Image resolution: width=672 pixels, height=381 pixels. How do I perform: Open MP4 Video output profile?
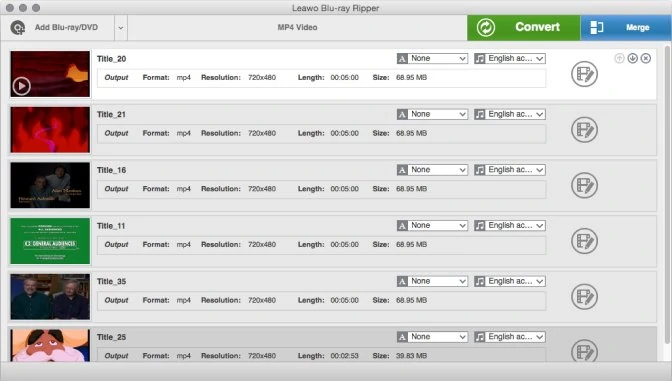coord(297,27)
